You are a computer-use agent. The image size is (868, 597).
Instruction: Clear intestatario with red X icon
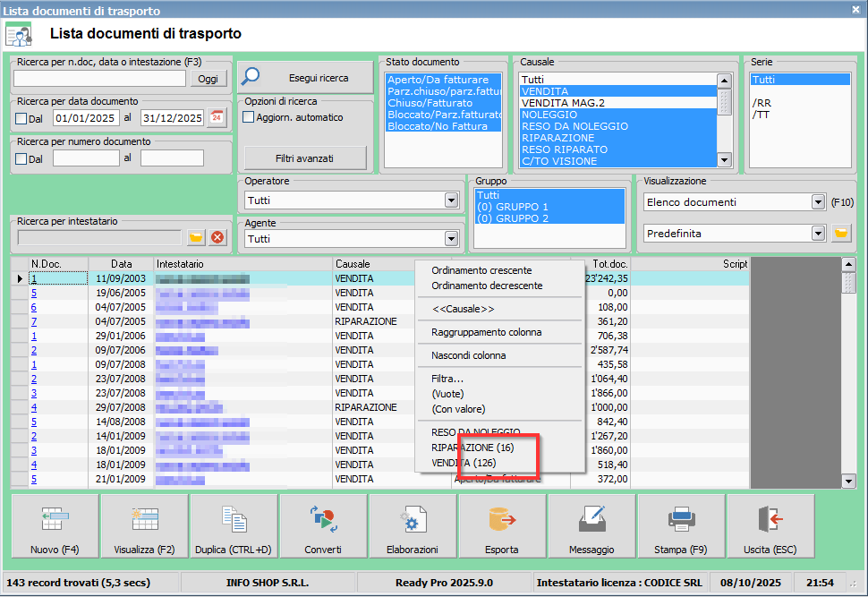pyautogui.click(x=217, y=237)
